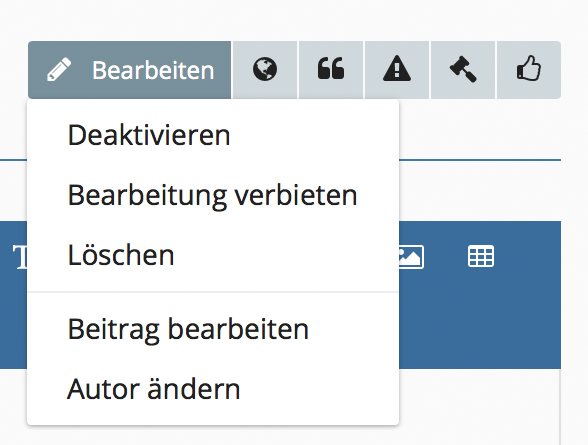
Task: Click the warning triangle report icon
Action: click(x=397, y=70)
